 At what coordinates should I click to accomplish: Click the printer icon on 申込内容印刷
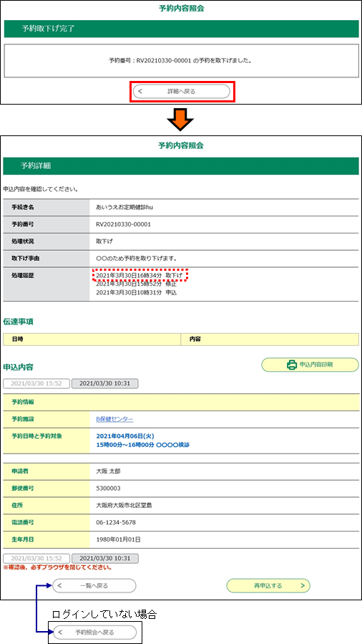(x=291, y=365)
